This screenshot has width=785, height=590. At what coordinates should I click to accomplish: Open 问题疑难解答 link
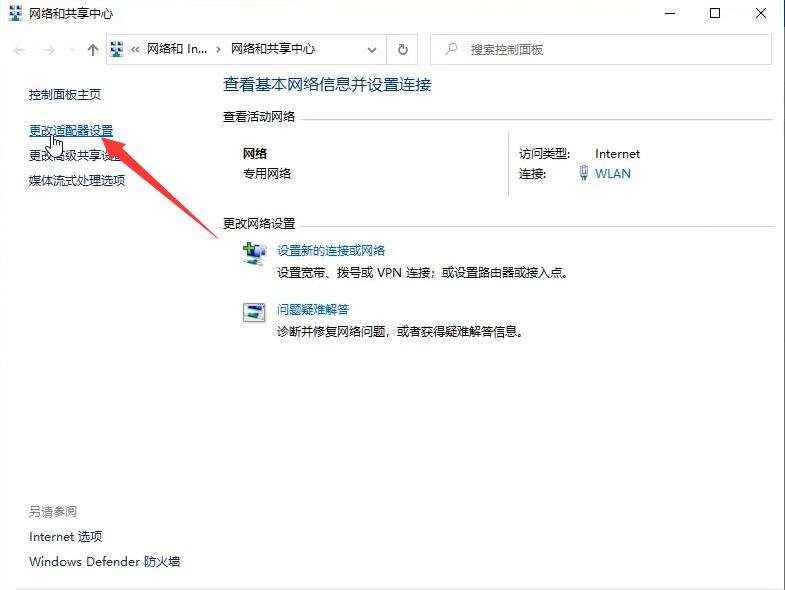[x=313, y=310]
